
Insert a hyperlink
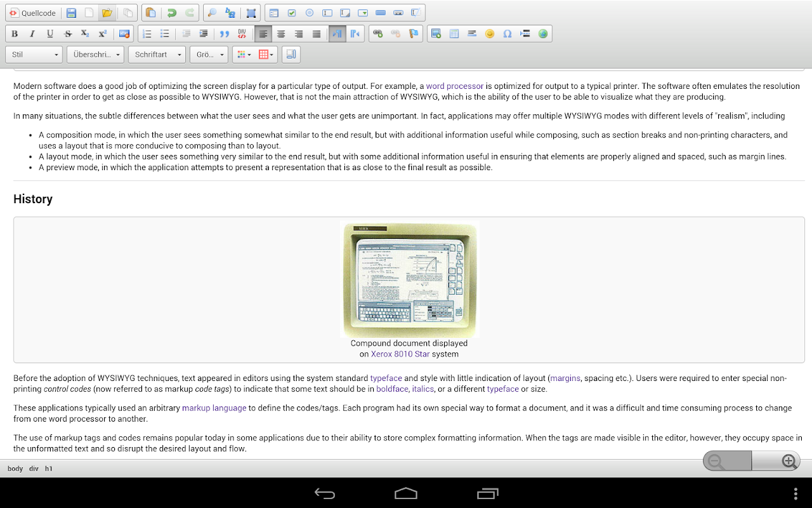(x=378, y=34)
